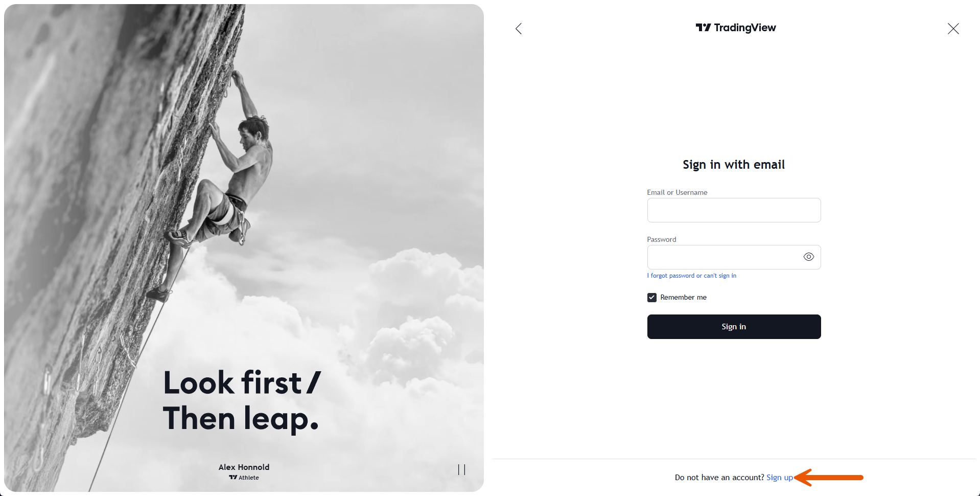Click the Look first Then leap headline

coord(242,401)
